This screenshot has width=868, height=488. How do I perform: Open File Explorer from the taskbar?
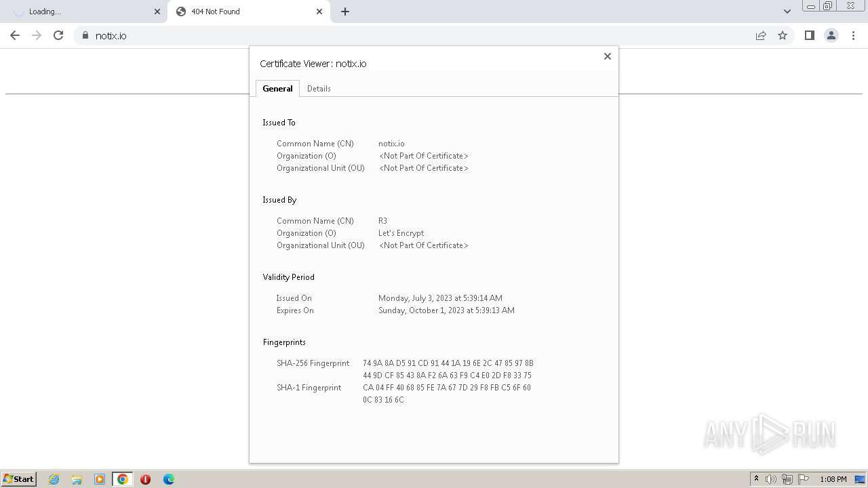click(77, 479)
